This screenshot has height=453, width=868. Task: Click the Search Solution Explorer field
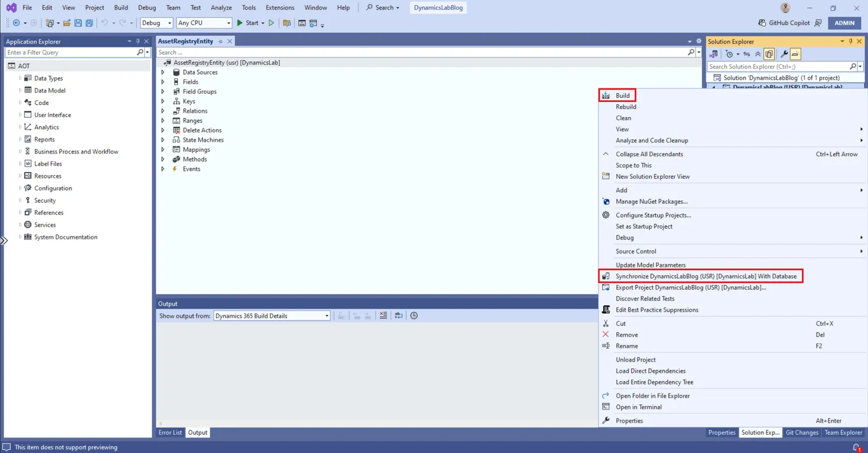coord(778,66)
